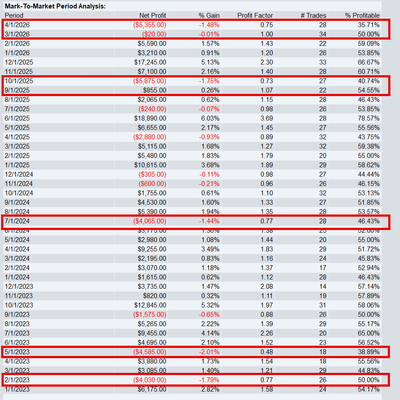Image resolution: width=400 pixels, height=400 pixels.
Task: Select the 2/1/2026 period cell
Action: (17, 44)
